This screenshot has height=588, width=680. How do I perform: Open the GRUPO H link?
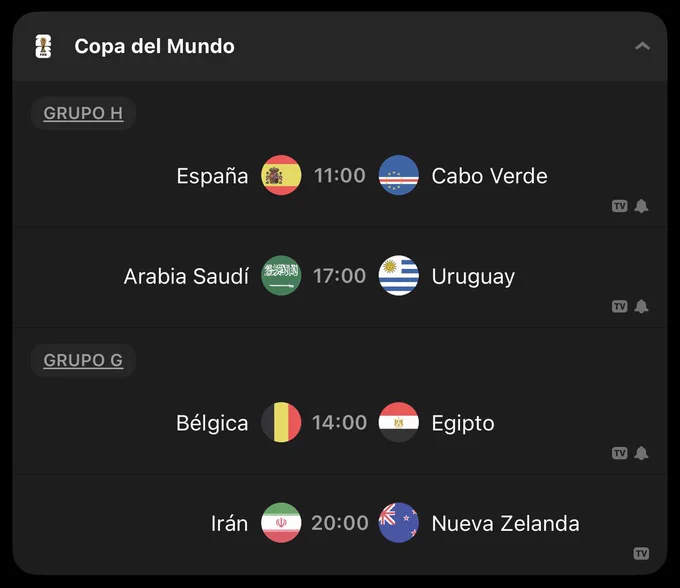pos(83,113)
